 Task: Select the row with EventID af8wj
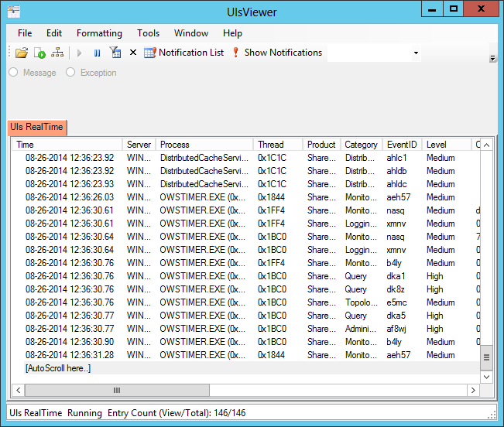[246, 329]
